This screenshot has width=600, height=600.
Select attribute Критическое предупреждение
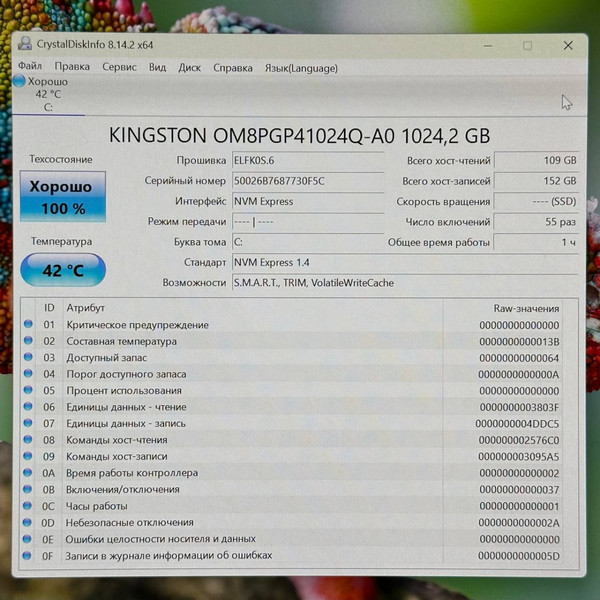click(138, 325)
